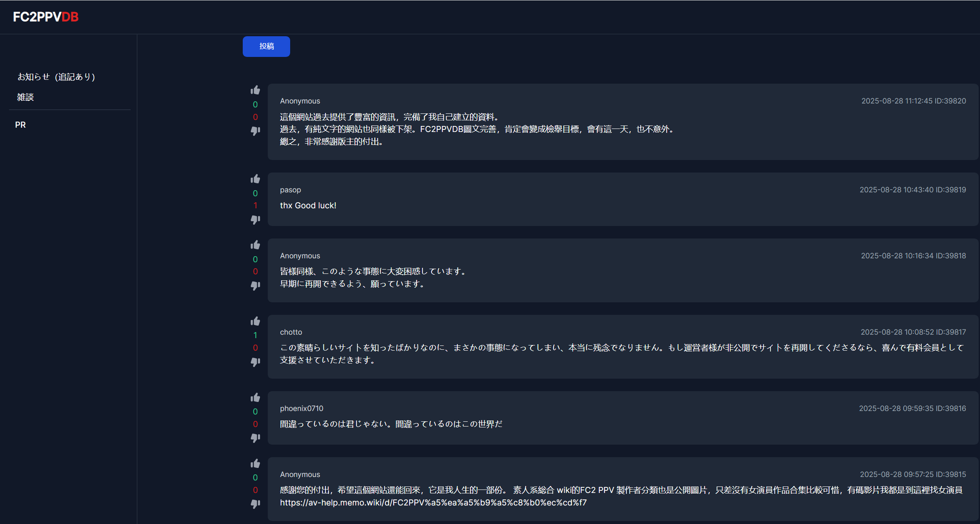
Task: Open the PR sidebar section
Action: click(20, 124)
